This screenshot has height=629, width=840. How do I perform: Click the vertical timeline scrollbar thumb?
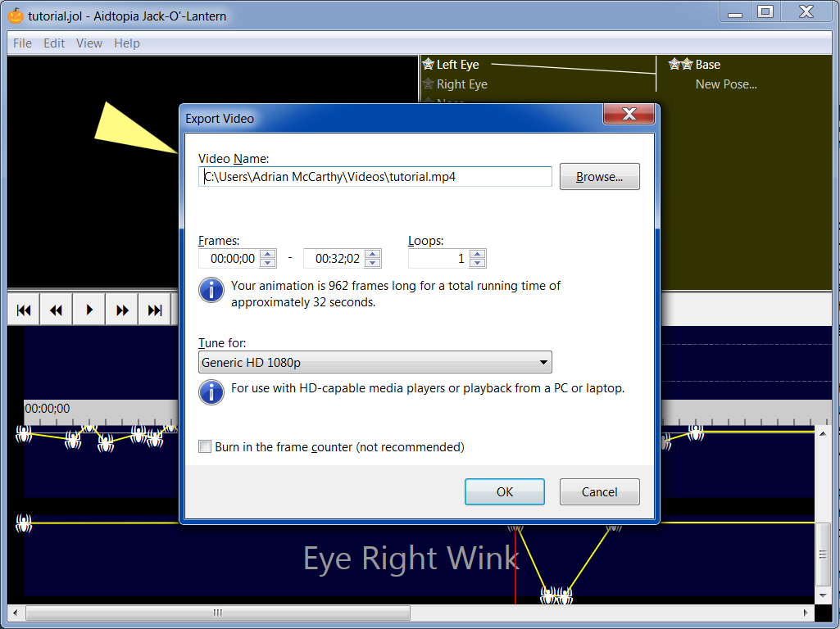tap(823, 554)
